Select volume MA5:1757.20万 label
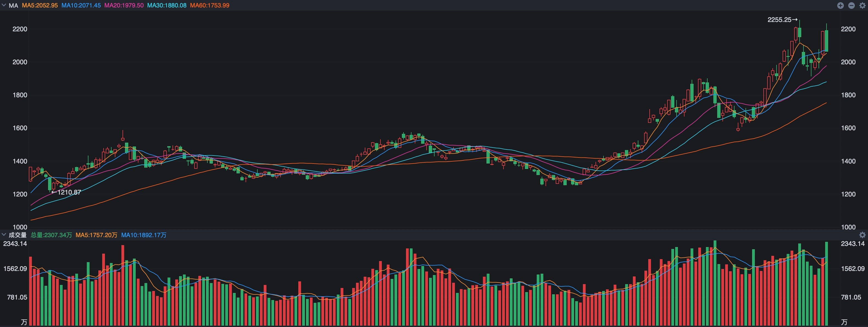This screenshot has height=327, width=868. click(x=96, y=235)
